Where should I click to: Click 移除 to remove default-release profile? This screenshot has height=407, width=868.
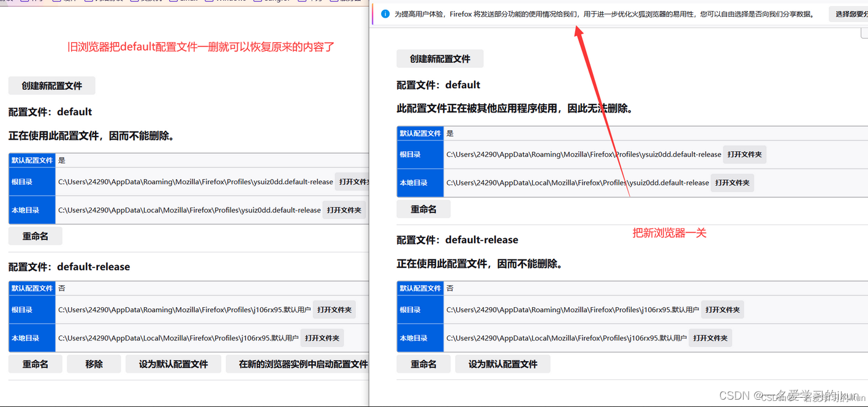click(94, 364)
